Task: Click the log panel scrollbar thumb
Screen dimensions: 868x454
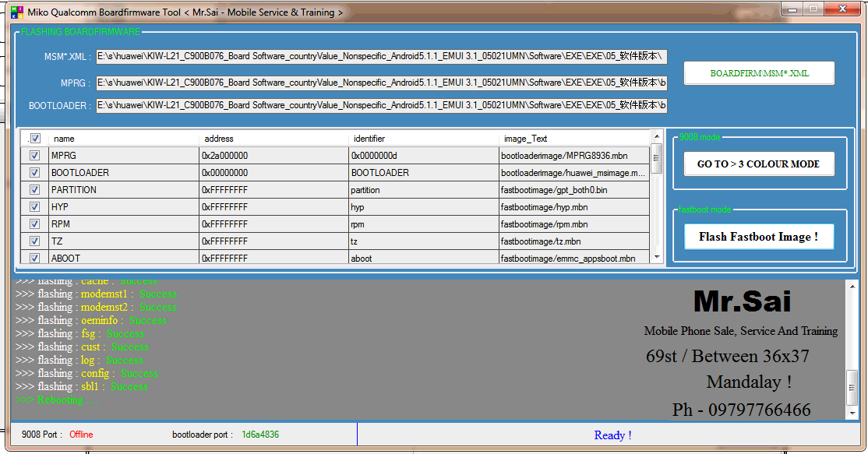Action: pos(852,388)
